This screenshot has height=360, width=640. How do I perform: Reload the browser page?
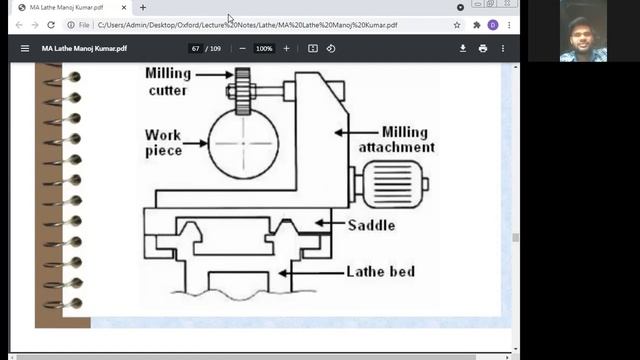[51, 25]
